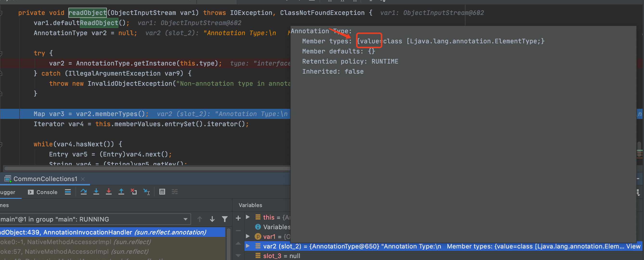Screen dimensions: 644x260
Task: Click the Drop Frame icon
Action: (x=134, y=192)
